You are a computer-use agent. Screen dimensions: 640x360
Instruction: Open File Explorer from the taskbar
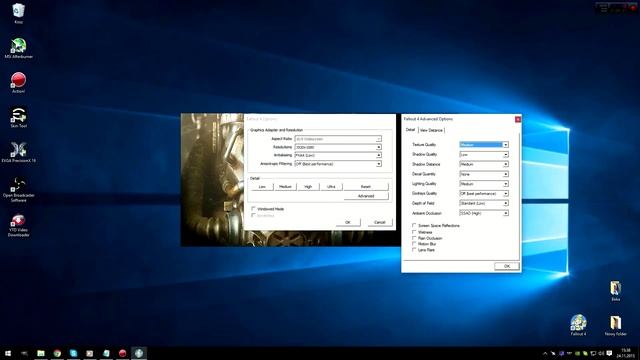tap(41, 353)
